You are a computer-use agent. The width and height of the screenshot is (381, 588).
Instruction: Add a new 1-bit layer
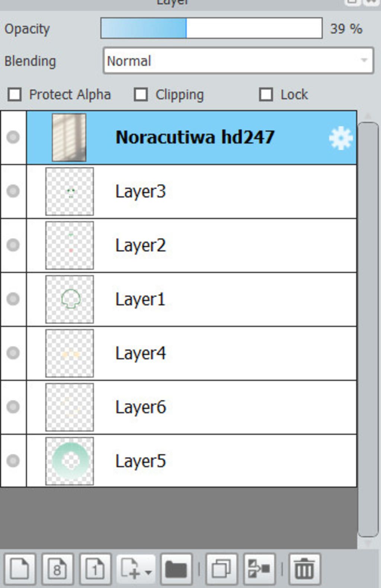pyautogui.click(x=95, y=569)
